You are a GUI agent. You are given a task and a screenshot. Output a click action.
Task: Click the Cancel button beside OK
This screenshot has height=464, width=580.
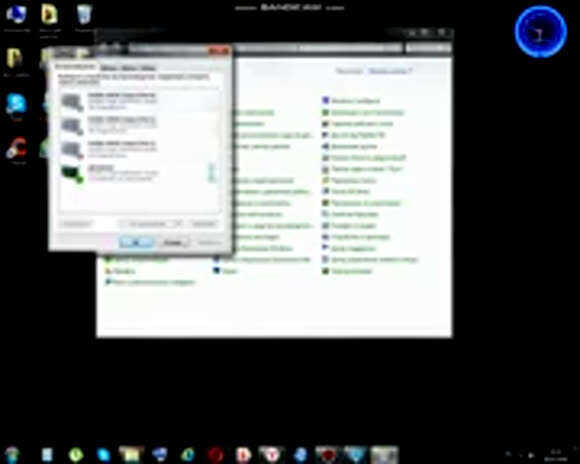(x=173, y=243)
